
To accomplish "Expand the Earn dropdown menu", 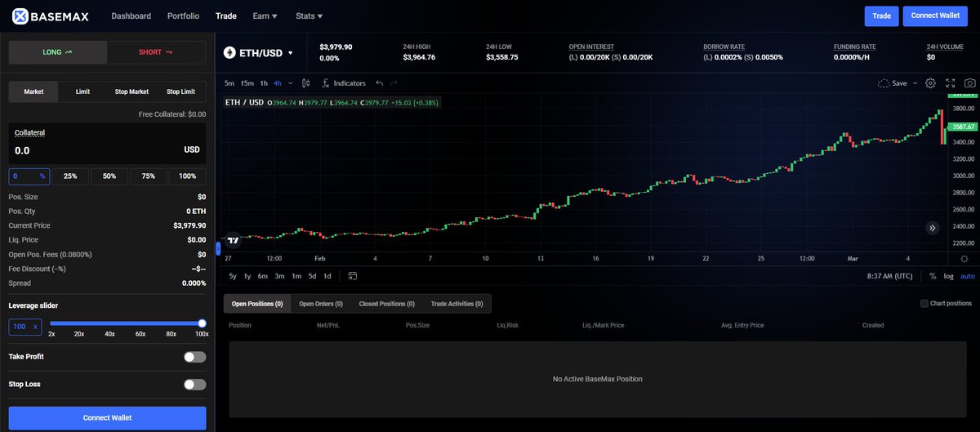I will (265, 16).
